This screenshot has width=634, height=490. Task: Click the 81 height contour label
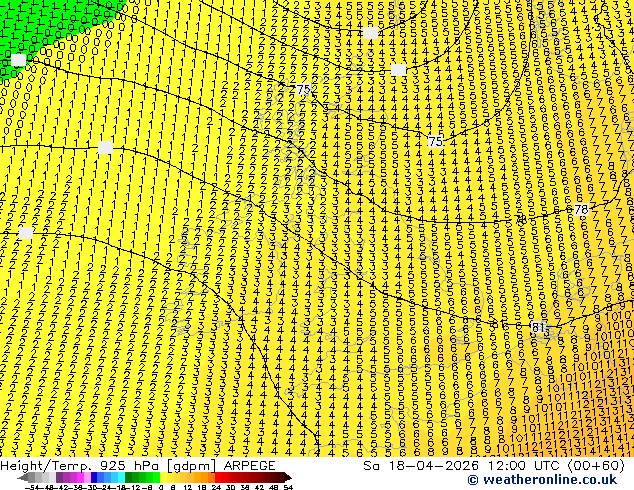click(539, 327)
